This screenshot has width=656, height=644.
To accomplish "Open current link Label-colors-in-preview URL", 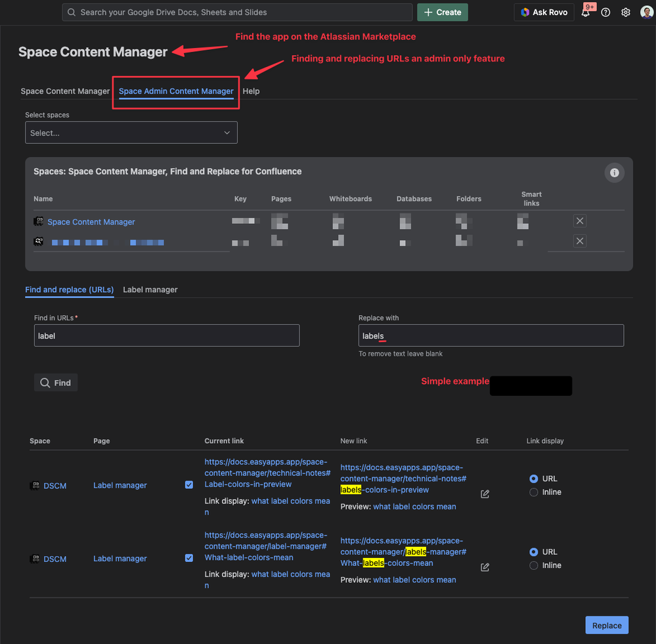I will [x=267, y=473].
